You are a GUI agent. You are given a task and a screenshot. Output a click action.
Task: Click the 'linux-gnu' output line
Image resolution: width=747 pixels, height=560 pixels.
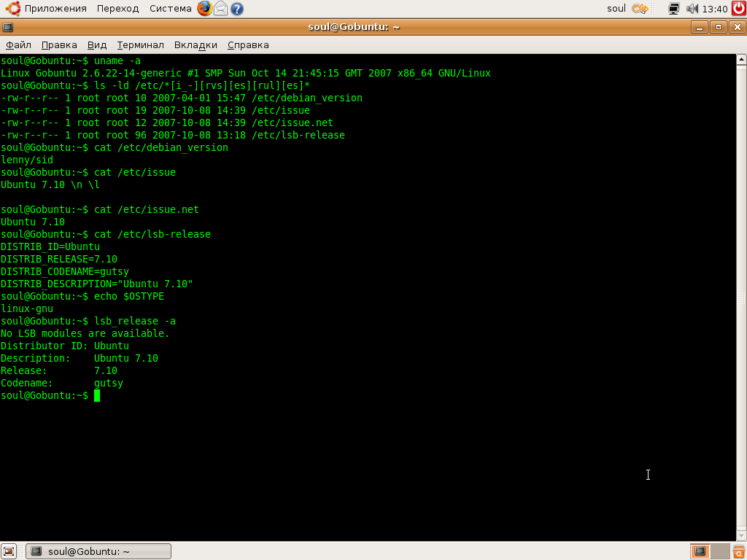pos(27,308)
